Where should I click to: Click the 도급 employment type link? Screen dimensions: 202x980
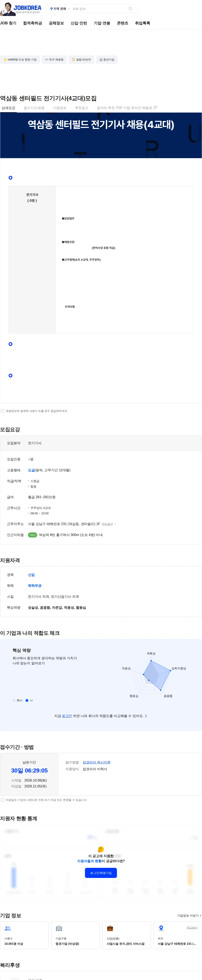31,470
